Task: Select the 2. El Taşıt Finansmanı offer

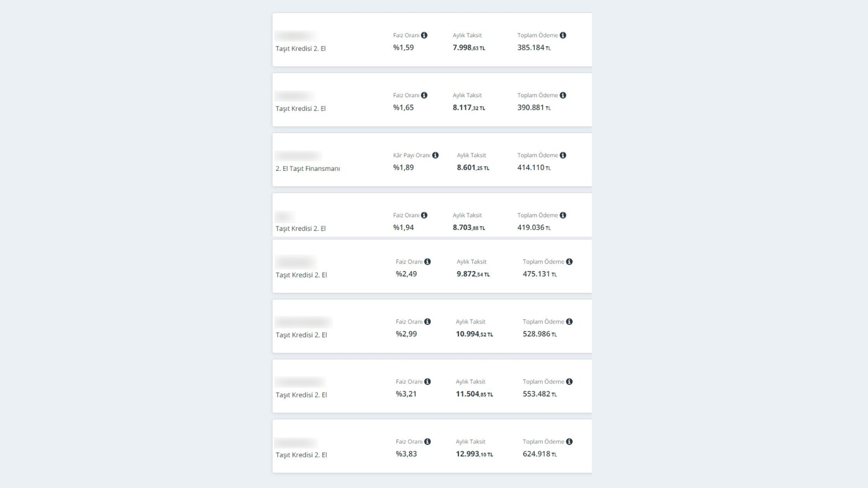Action: click(x=432, y=160)
